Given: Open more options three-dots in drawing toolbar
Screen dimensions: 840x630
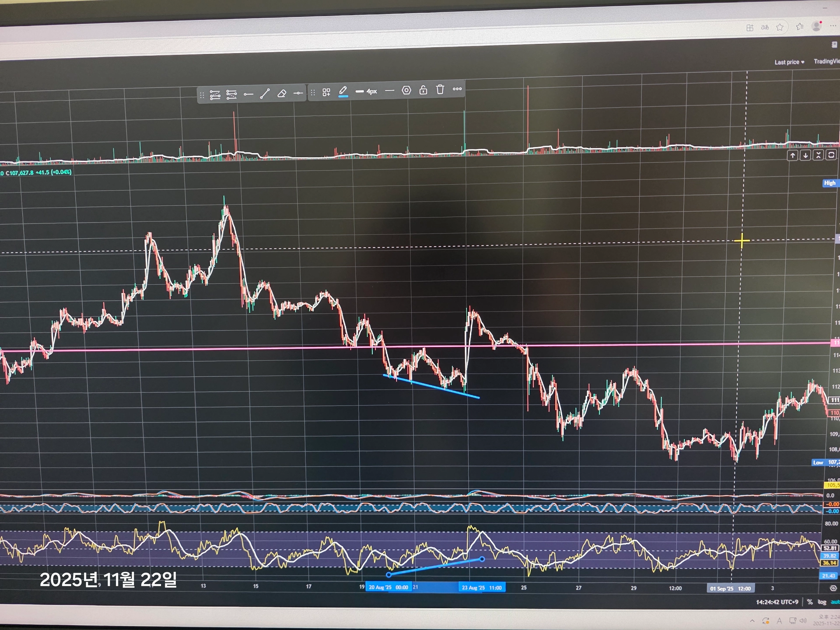Looking at the screenshot, I should pos(457,89).
